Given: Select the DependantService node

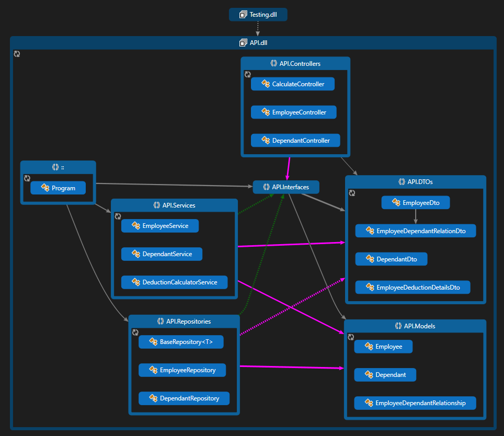Looking at the screenshot, I should [162, 254].
